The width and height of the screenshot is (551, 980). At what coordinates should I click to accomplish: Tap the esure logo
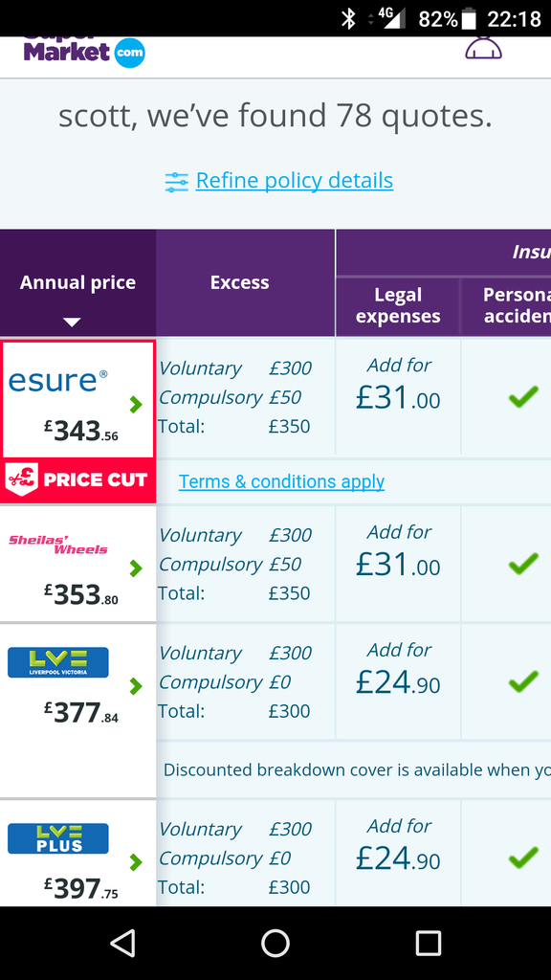(x=57, y=381)
